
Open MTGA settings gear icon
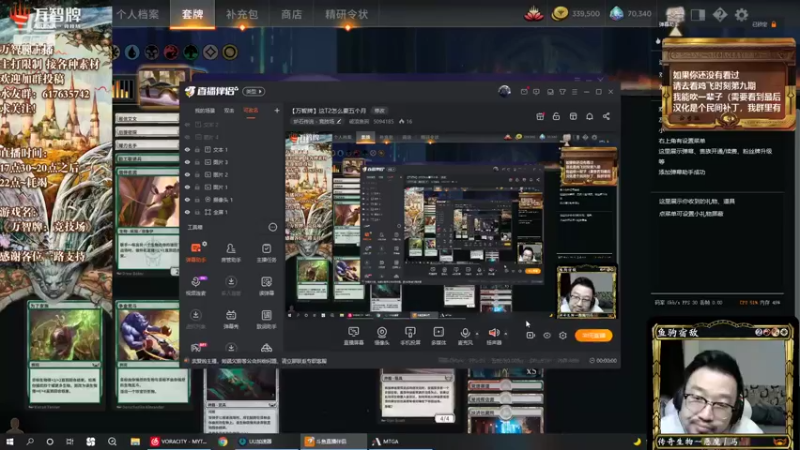tap(741, 14)
